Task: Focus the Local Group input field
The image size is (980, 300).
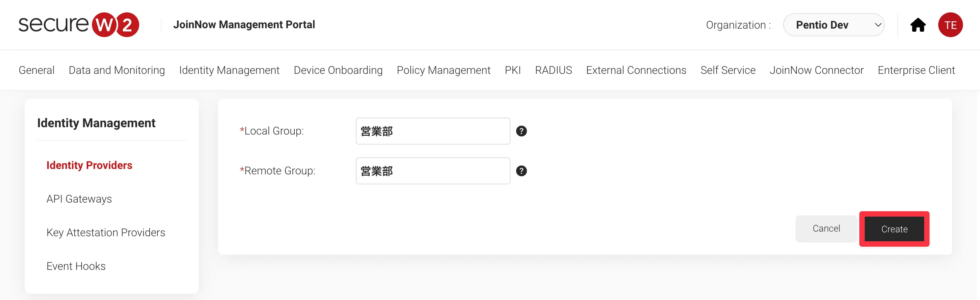Action: pos(433,131)
